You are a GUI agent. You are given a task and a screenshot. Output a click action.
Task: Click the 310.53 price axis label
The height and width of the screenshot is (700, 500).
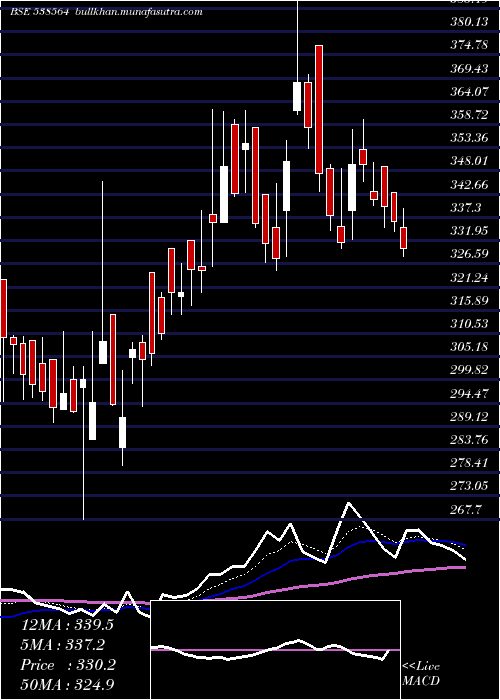pos(469,324)
